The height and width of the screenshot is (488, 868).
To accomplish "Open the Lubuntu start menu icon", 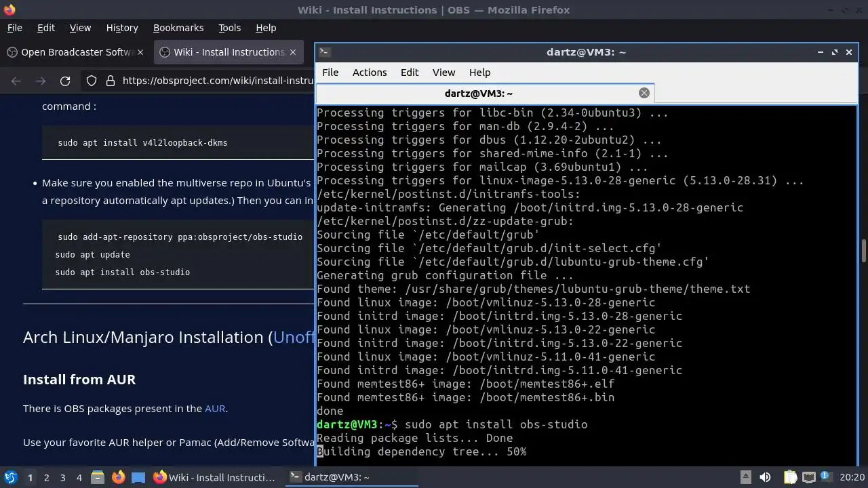I will tap(10, 477).
